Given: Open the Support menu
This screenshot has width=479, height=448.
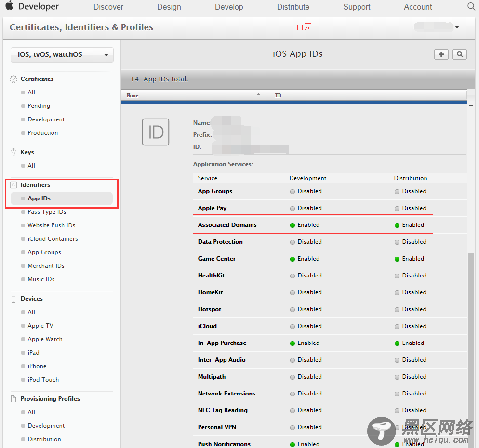Looking at the screenshot, I should [357, 7].
